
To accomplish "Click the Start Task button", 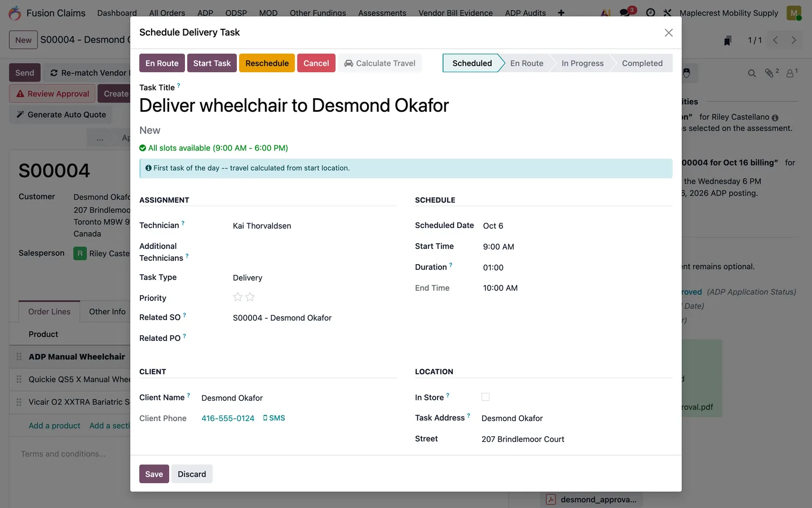I will (x=212, y=63).
